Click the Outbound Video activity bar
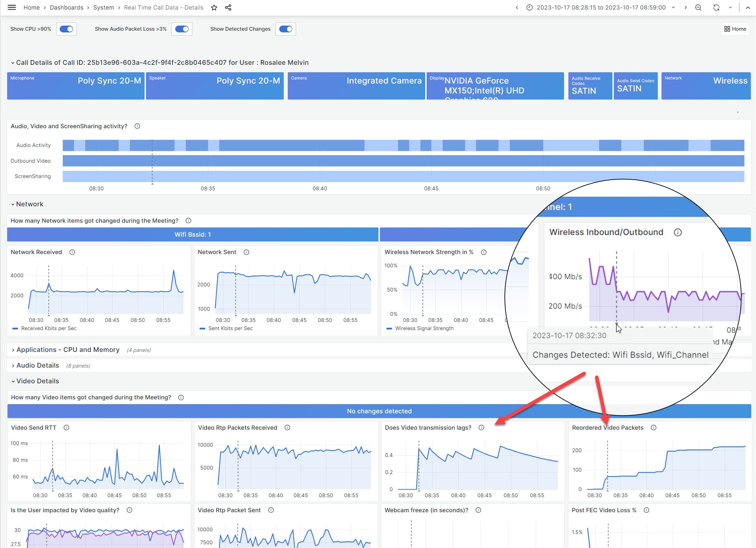 (403, 161)
